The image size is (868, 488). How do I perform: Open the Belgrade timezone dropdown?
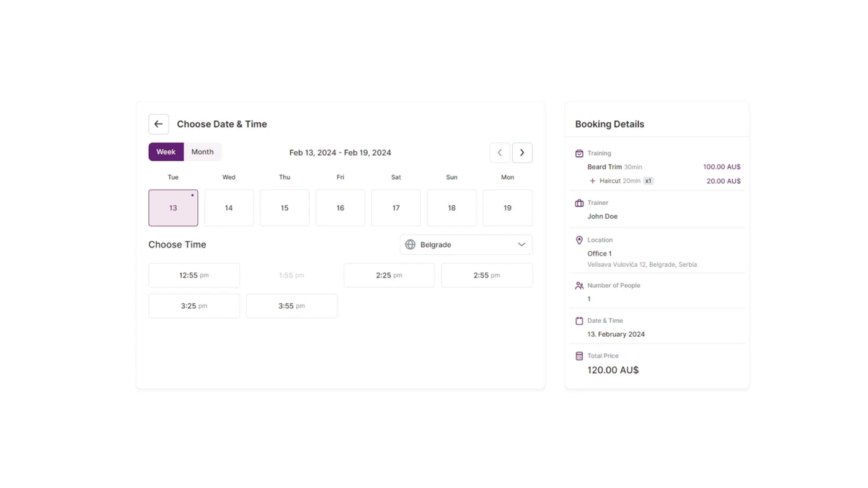coord(466,244)
